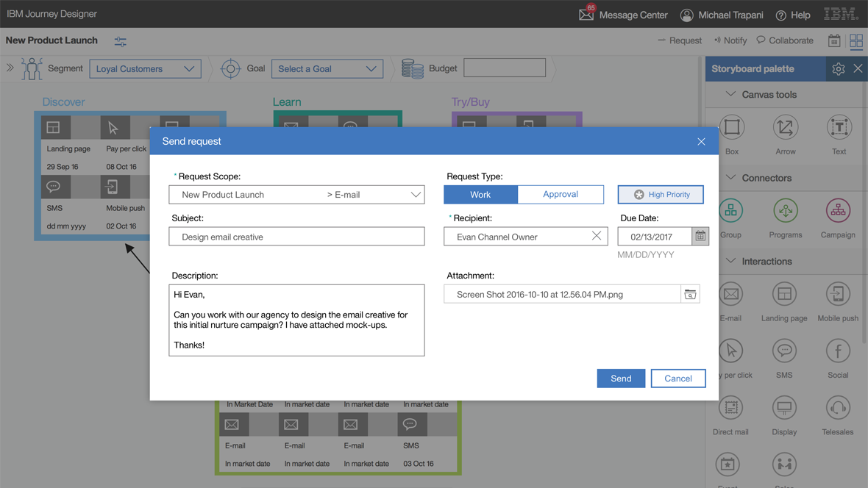Click the Description text area
Screen dimensions: 868x488
[296, 320]
